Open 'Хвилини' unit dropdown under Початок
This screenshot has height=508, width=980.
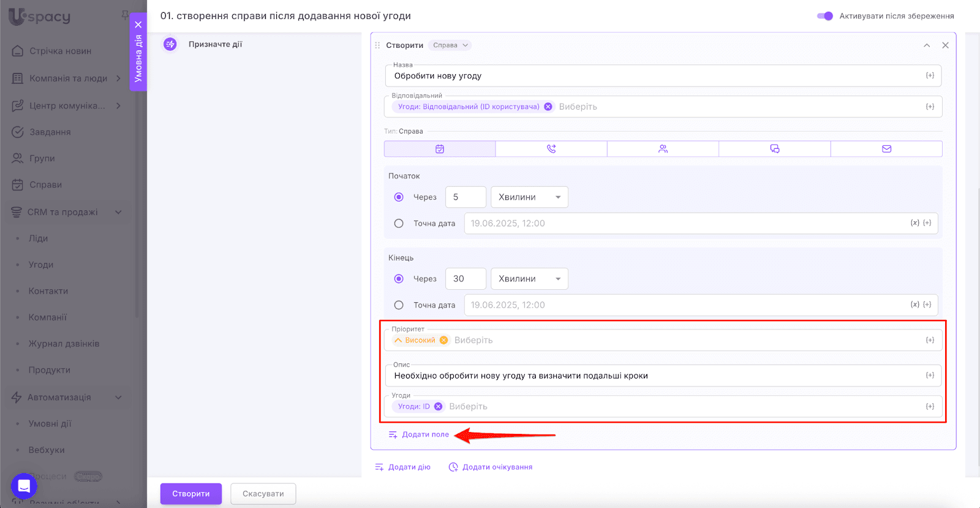coord(529,197)
